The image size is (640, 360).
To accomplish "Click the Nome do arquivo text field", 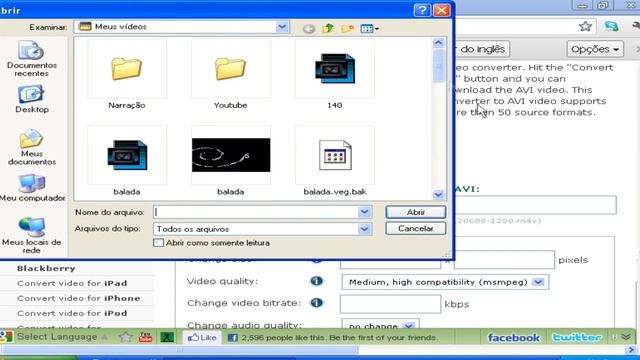I will point(256,212).
